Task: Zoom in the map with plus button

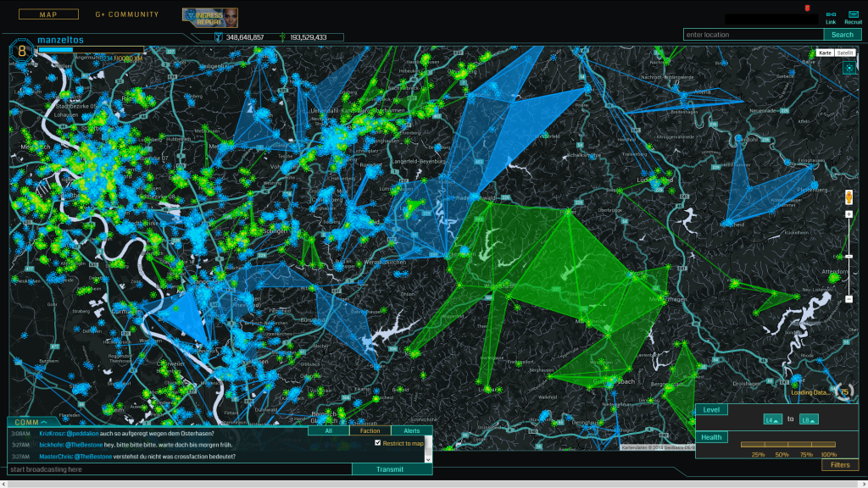Action: click(x=849, y=215)
